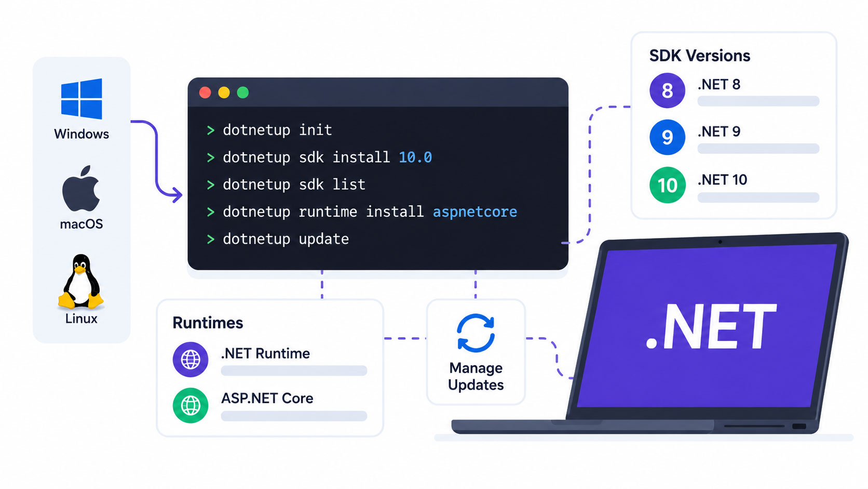Select the ".NET Runtime" label
Viewport: 868px width, 489px height.
coord(265,353)
